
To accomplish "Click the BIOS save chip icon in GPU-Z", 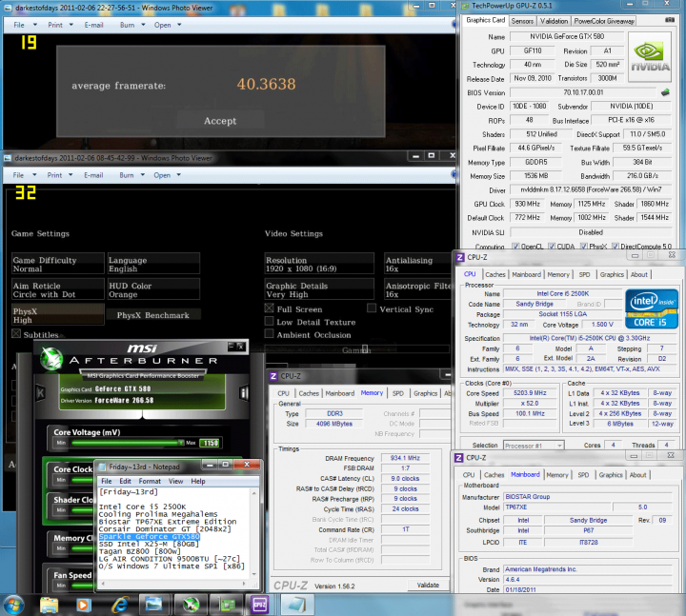I will click(x=665, y=92).
